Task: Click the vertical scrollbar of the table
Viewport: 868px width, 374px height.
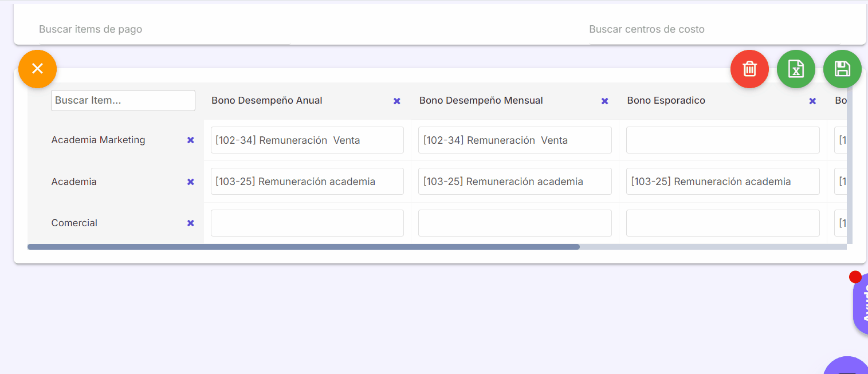Action: pos(850,163)
